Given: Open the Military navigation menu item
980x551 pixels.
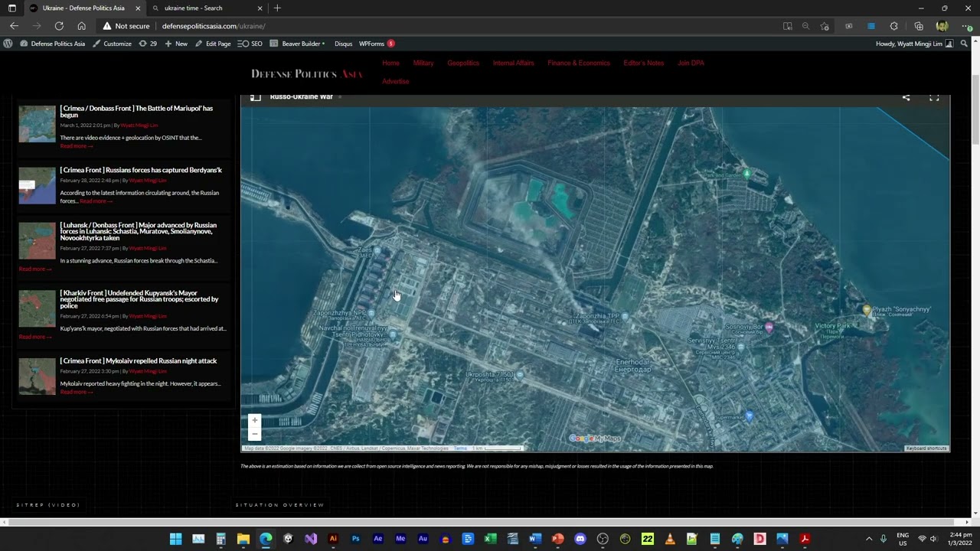Looking at the screenshot, I should pos(423,63).
